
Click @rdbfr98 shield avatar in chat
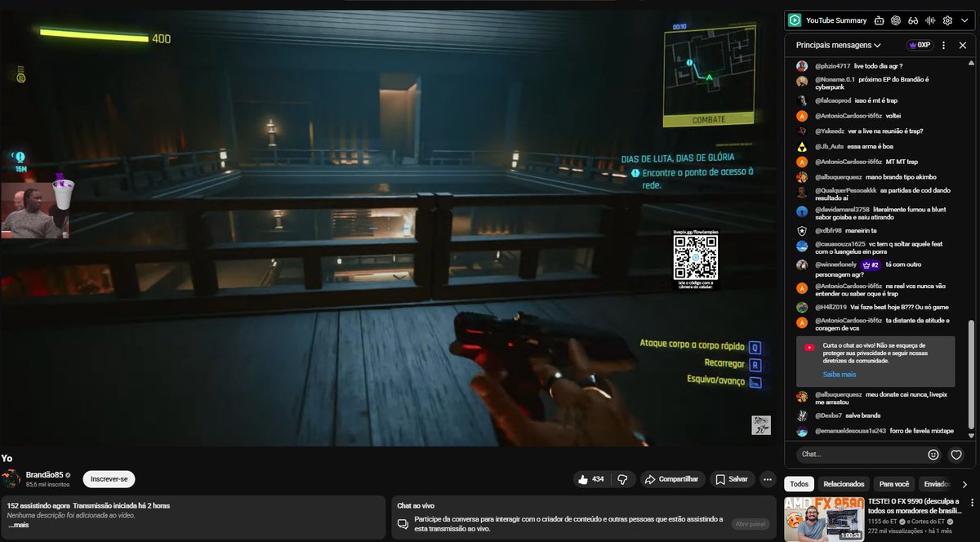[802, 230]
